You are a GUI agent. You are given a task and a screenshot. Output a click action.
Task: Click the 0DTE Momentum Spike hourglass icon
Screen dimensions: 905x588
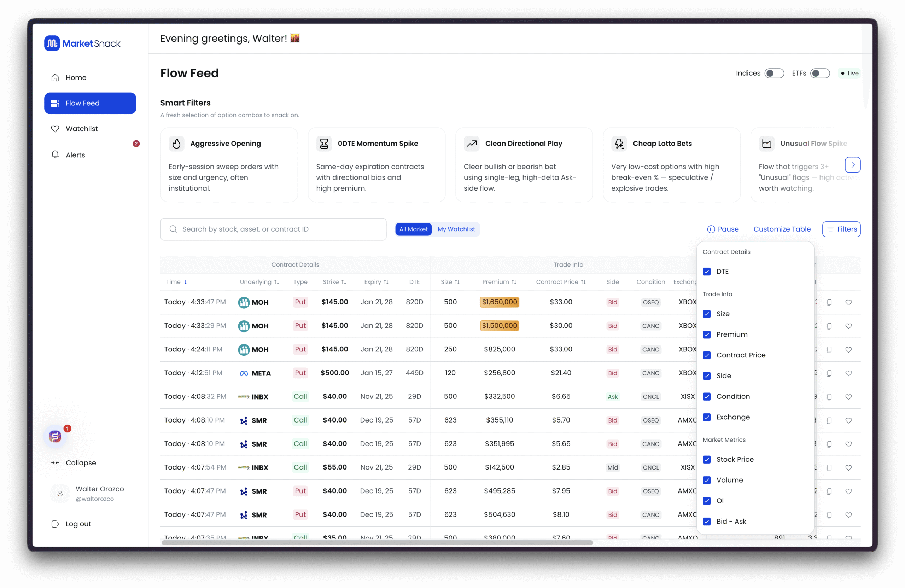(324, 144)
